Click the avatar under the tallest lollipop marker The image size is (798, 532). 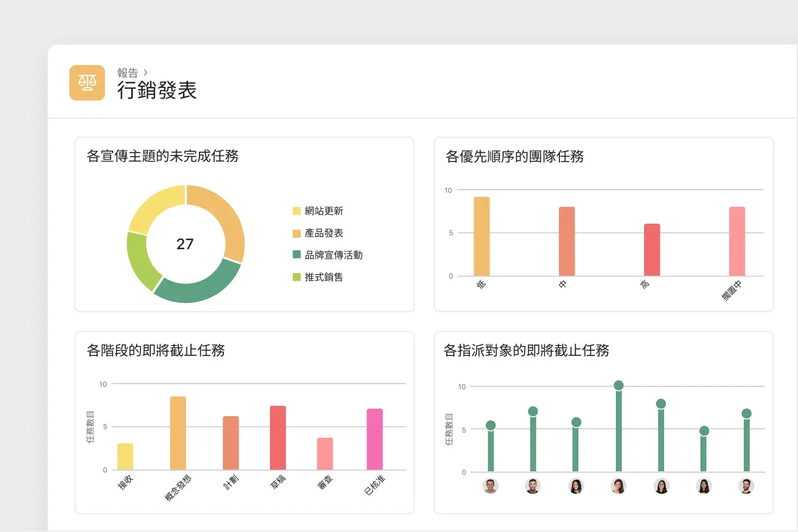(619, 486)
